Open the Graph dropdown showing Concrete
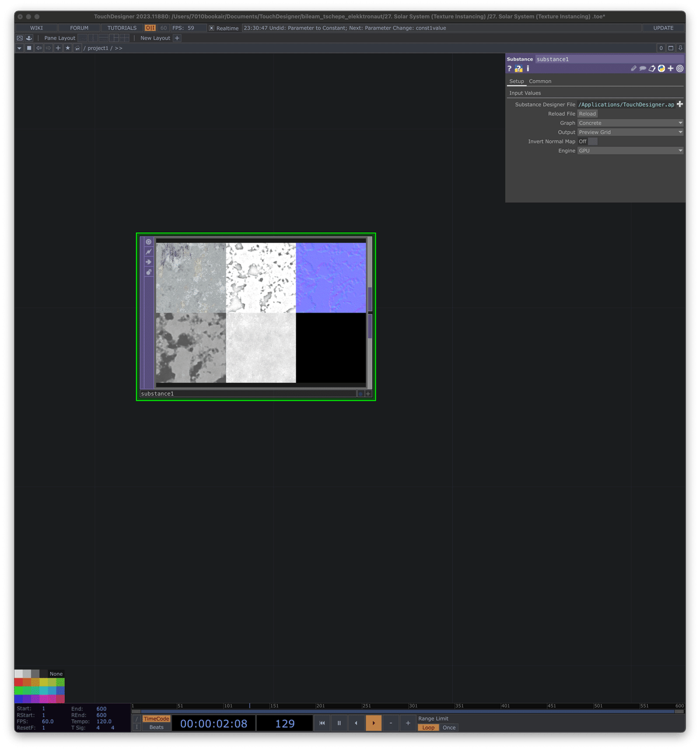This screenshot has width=700, height=750. (x=630, y=122)
